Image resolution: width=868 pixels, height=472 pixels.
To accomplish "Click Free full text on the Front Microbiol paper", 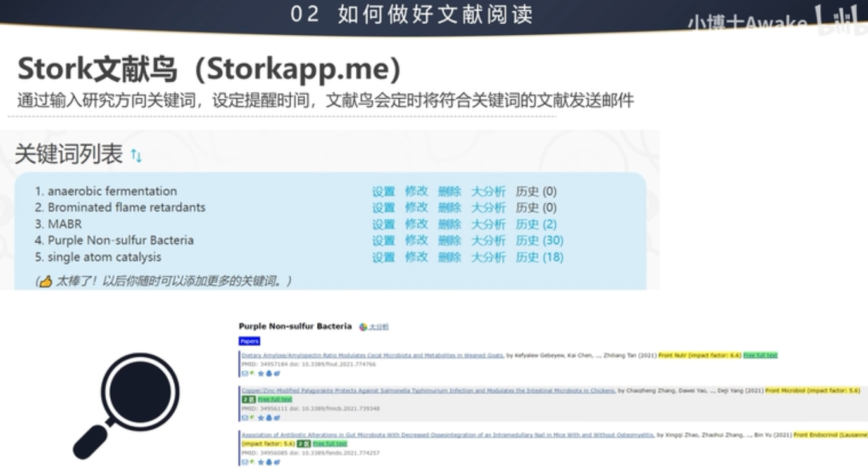I will point(275,400).
